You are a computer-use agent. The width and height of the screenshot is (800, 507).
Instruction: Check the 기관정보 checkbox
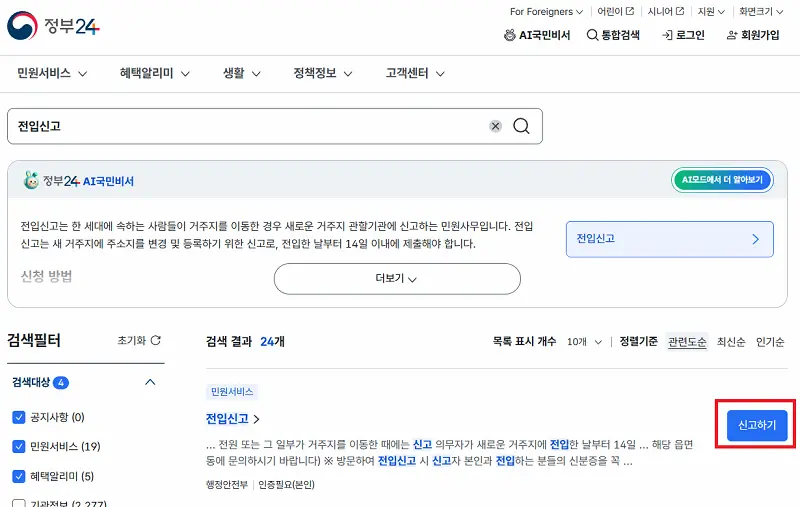[19, 504]
